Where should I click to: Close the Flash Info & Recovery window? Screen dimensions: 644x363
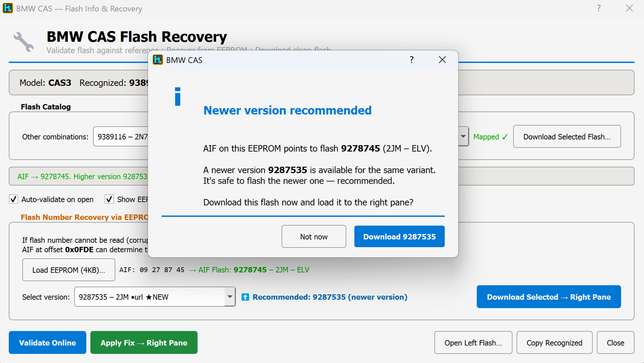(630, 8)
